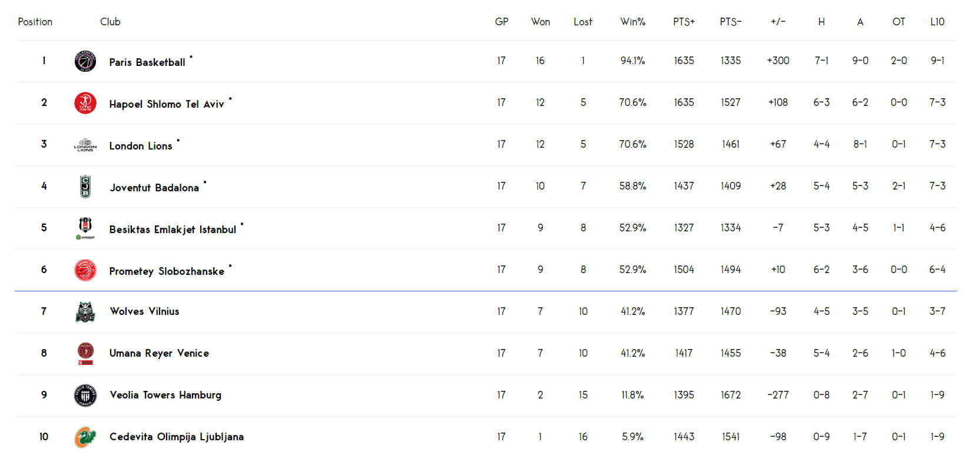Click the L10 column header
Screen dimensions: 980x455
click(937, 22)
